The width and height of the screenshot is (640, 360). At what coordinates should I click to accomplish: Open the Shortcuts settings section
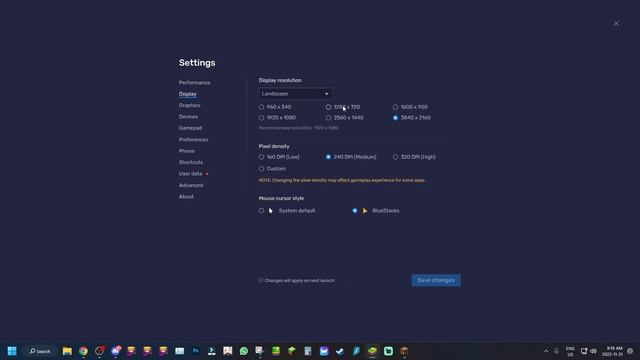pos(191,162)
